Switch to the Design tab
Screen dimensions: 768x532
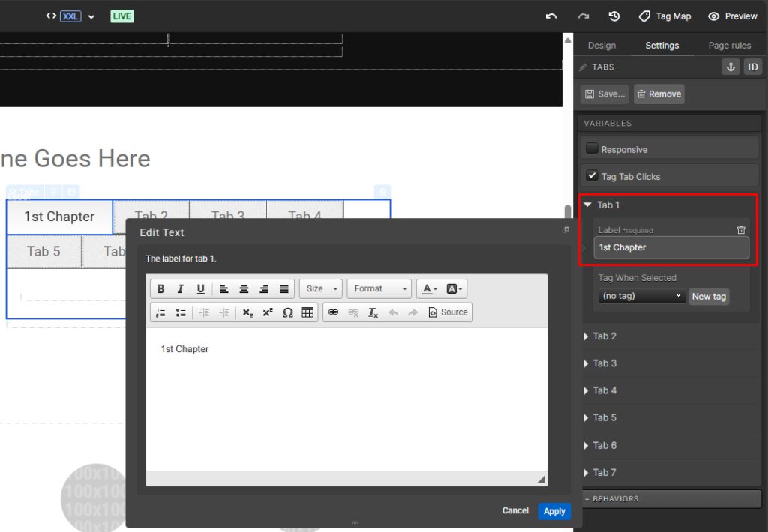coord(601,45)
